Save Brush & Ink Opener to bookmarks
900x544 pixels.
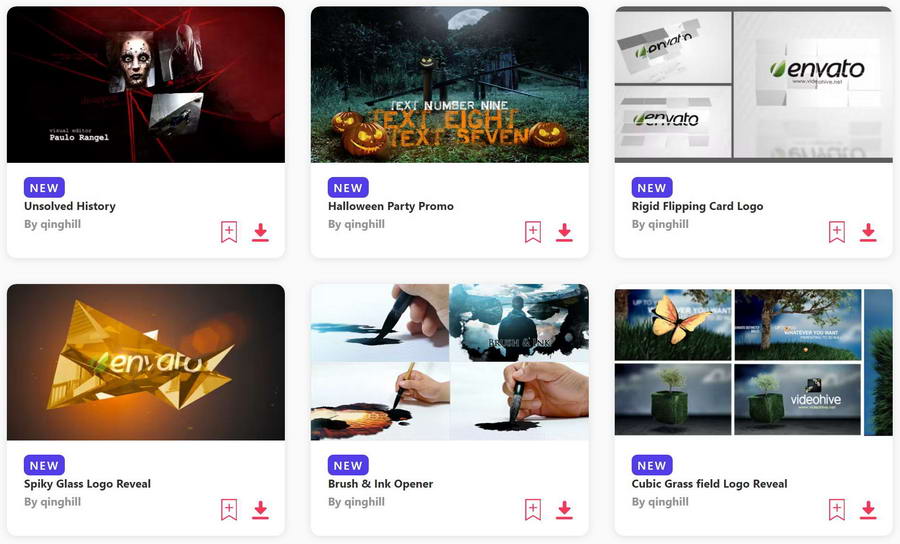533,510
